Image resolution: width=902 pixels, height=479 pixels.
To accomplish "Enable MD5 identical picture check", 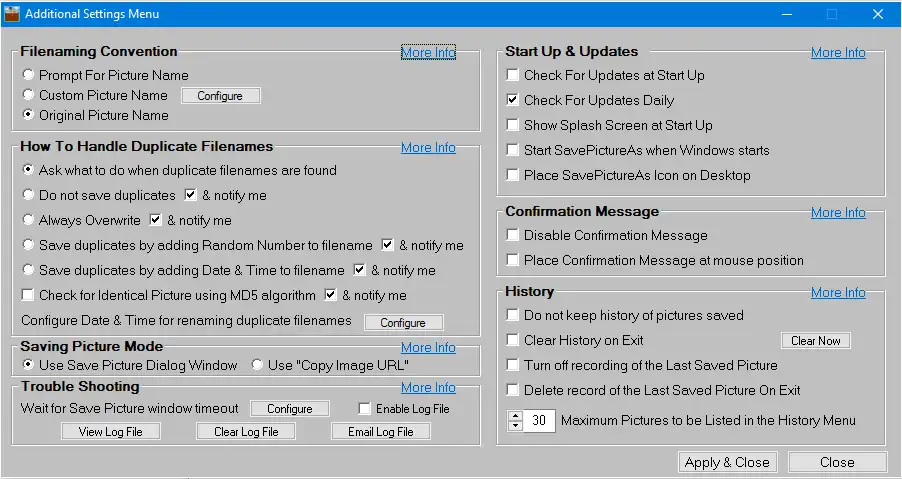I will 28,295.
